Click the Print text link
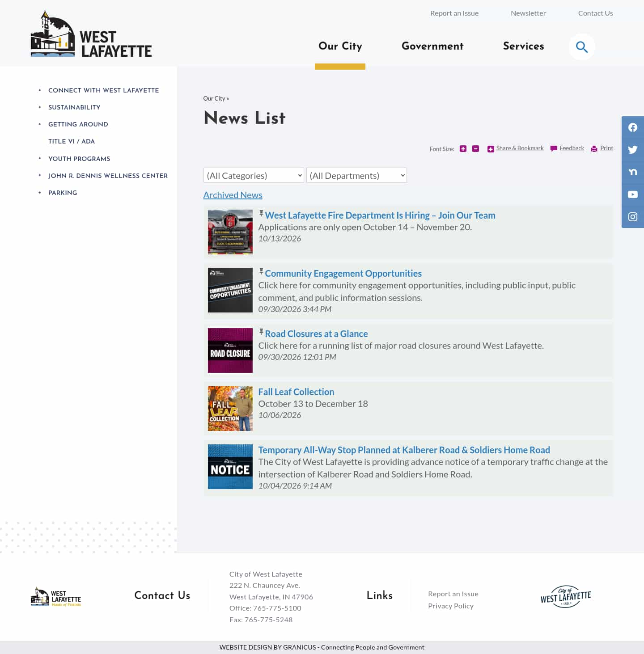Screen dimensions: 644x654 point(606,148)
